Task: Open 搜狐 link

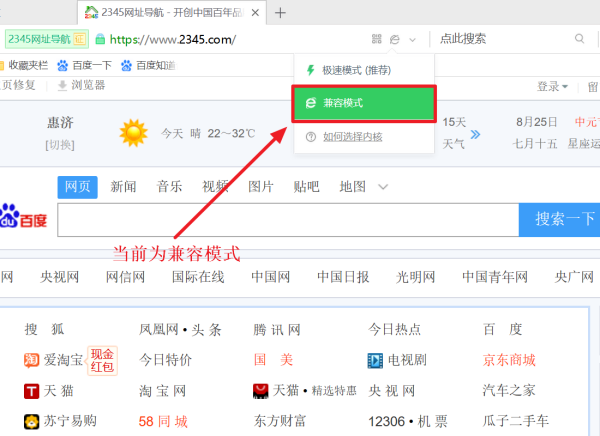Action: (44, 329)
